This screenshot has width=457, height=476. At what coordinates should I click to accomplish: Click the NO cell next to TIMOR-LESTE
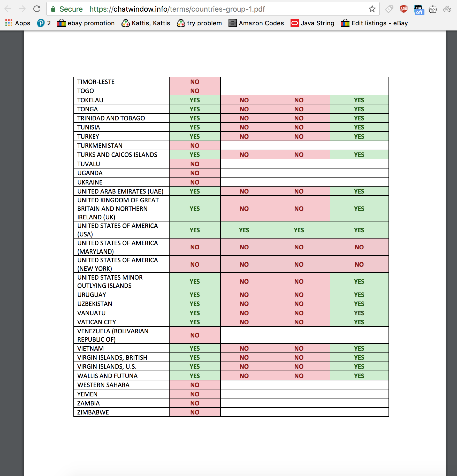click(x=195, y=82)
